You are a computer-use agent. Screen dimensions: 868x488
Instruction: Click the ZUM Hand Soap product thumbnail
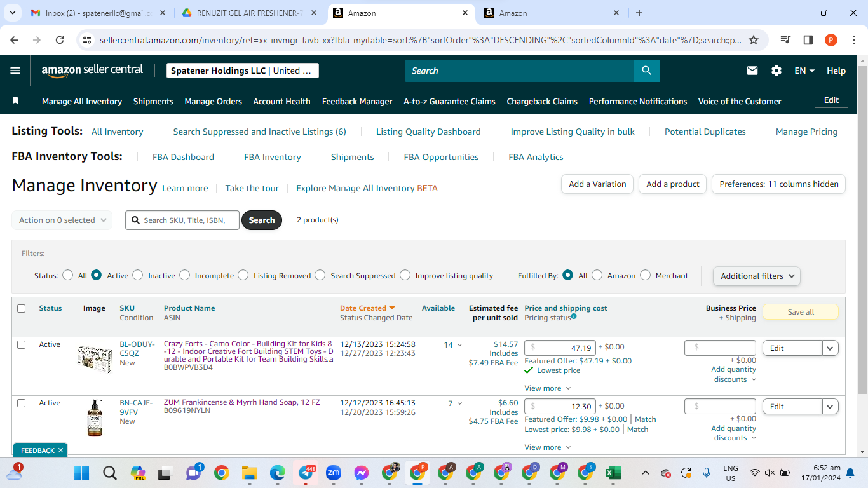[x=95, y=417]
